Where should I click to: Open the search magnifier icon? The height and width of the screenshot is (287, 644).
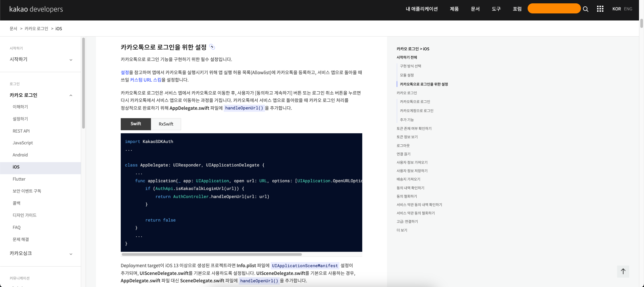(x=586, y=9)
